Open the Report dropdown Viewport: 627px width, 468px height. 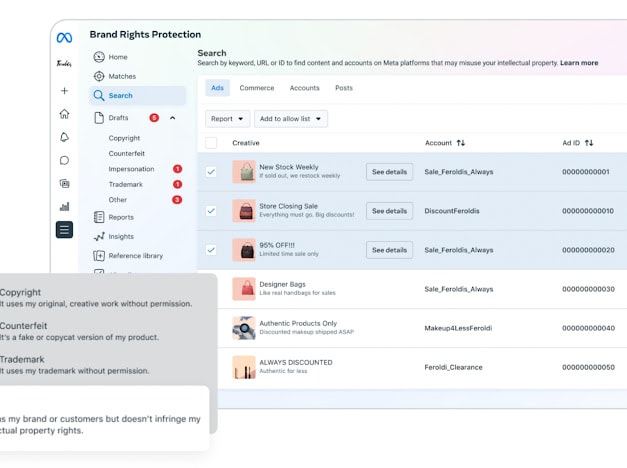228,119
